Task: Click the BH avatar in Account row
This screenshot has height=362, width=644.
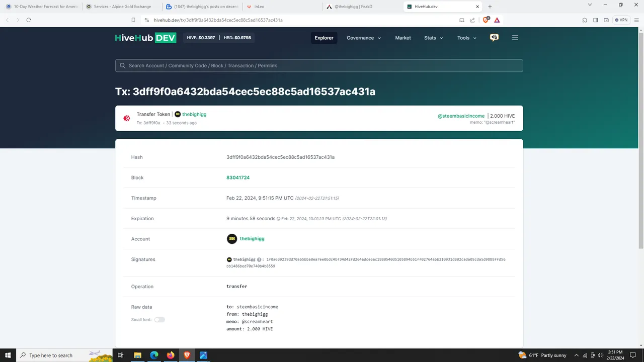Action: pos(232,239)
